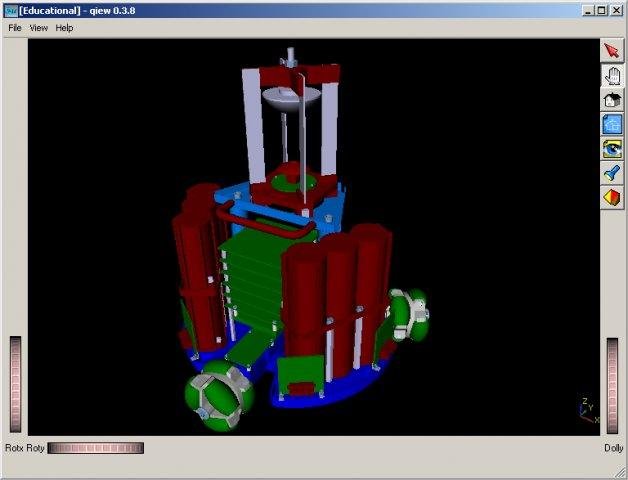Open the File menu
Viewport: 628px width, 480px height.
point(15,28)
